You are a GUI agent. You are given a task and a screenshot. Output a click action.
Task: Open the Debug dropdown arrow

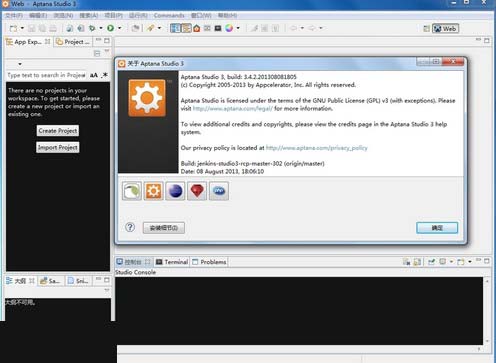click(x=101, y=28)
